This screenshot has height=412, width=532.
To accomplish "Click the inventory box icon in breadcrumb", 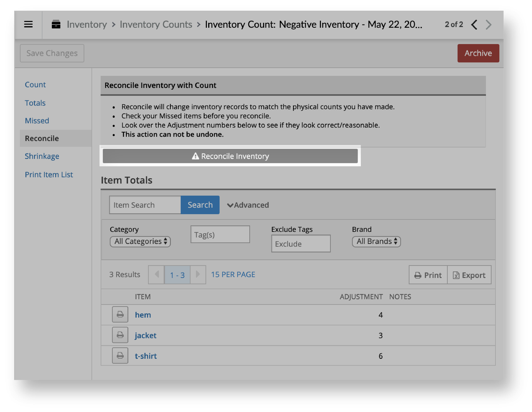I will click(56, 24).
